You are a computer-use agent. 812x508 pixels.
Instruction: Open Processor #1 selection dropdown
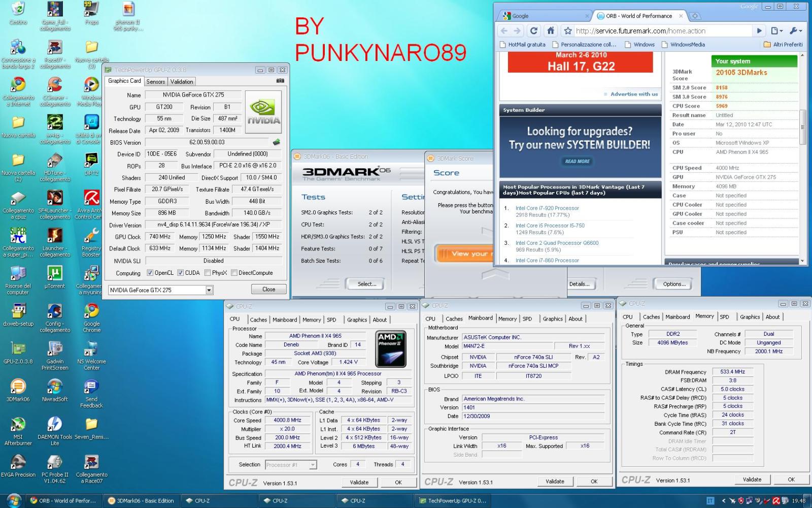pos(313,465)
